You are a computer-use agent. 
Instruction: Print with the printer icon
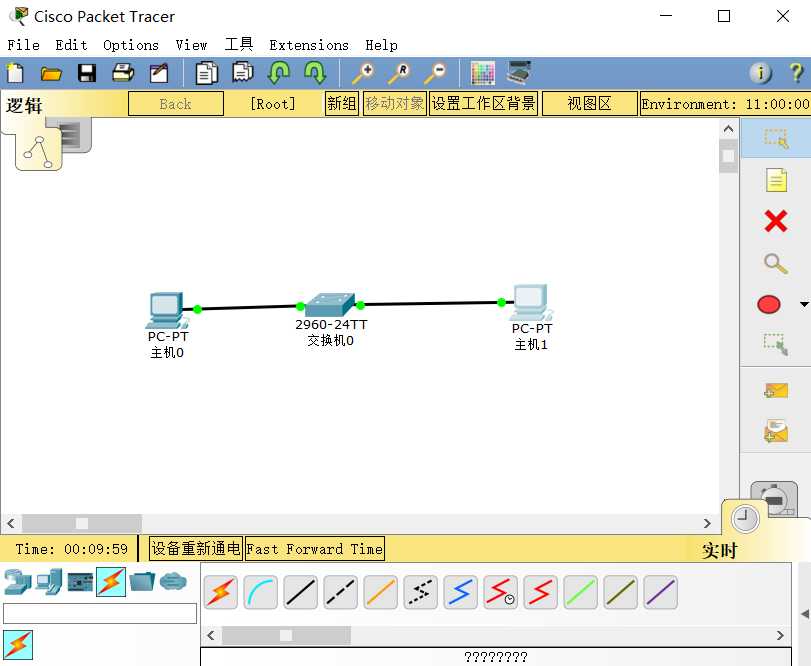[123, 73]
